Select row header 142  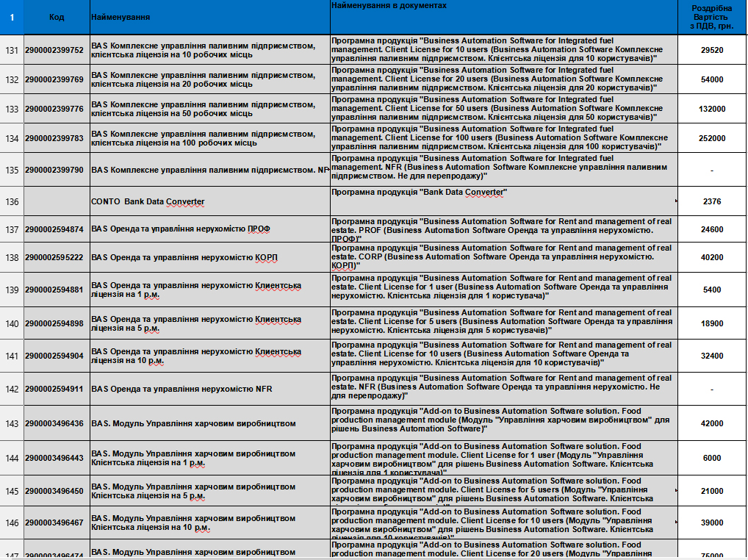pos(12,390)
